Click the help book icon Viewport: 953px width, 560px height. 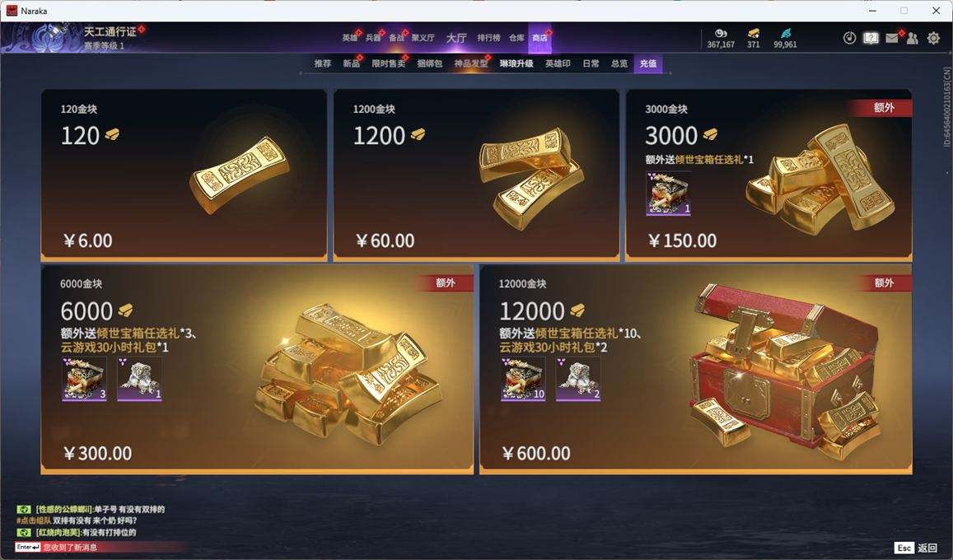pyautogui.click(x=871, y=38)
